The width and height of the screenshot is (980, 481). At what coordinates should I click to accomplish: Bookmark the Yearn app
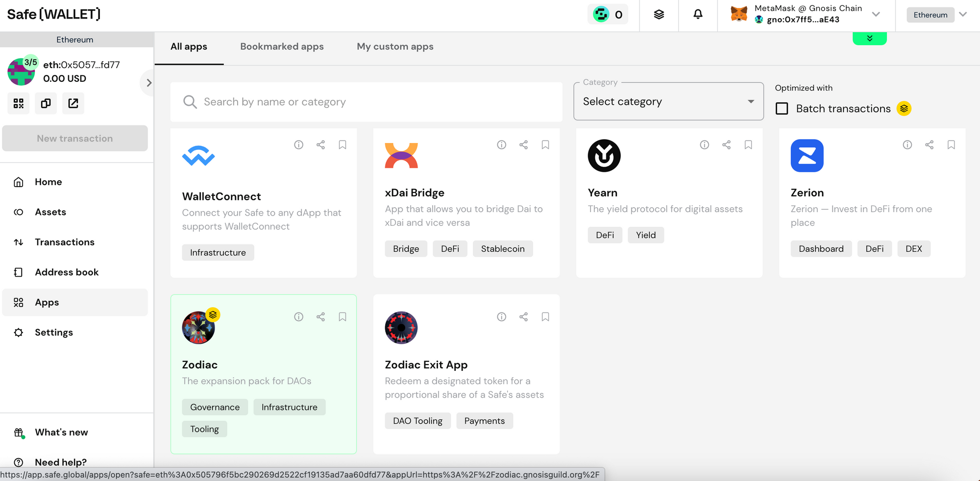click(748, 145)
